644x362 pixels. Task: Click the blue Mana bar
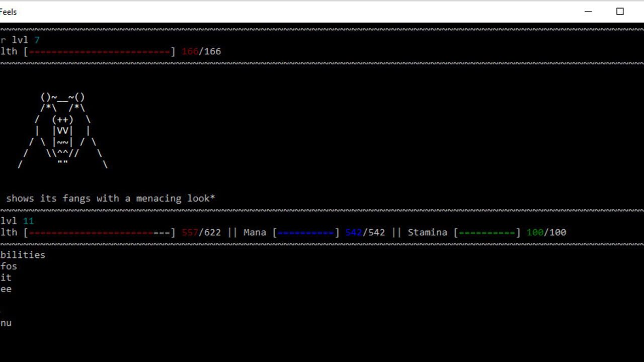point(306,232)
